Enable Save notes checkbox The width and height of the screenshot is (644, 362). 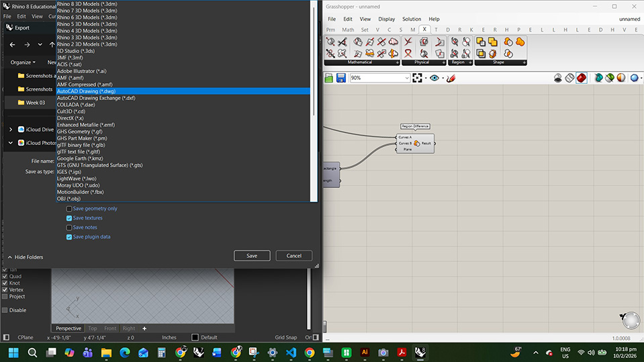tap(69, 228)
